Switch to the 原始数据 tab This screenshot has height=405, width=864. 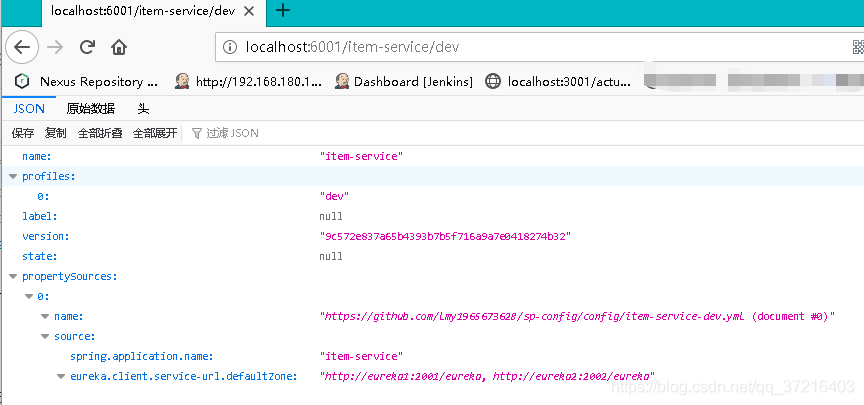click(x=91, y=109)
